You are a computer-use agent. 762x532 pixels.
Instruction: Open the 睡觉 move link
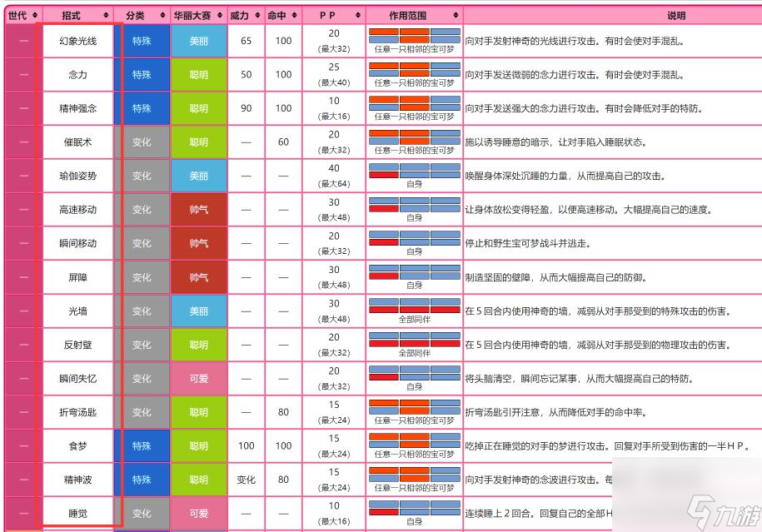point(77,514)
